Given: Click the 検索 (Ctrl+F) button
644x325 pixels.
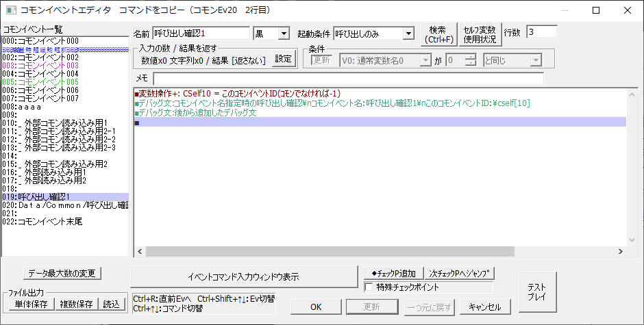Looking at the screenshot, I should point(439,35).
